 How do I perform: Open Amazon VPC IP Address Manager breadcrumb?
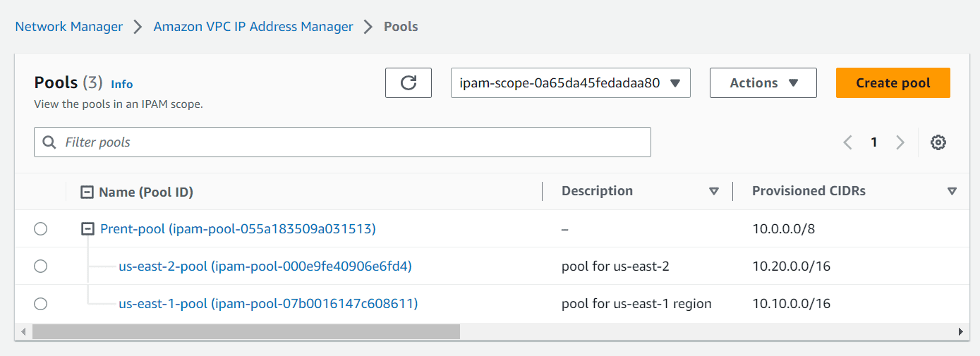(x=253, y=27)
